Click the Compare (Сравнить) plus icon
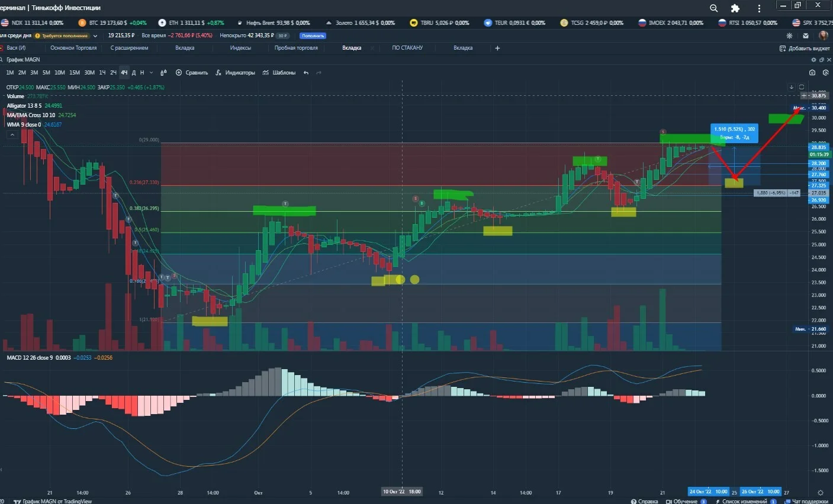833x504 pixels. point(179,73)
